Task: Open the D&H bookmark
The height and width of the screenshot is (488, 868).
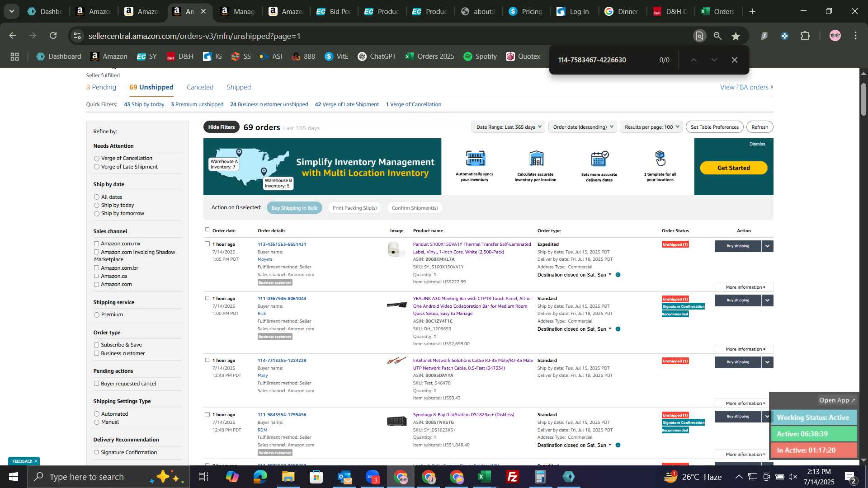Action: coord(180,56)
